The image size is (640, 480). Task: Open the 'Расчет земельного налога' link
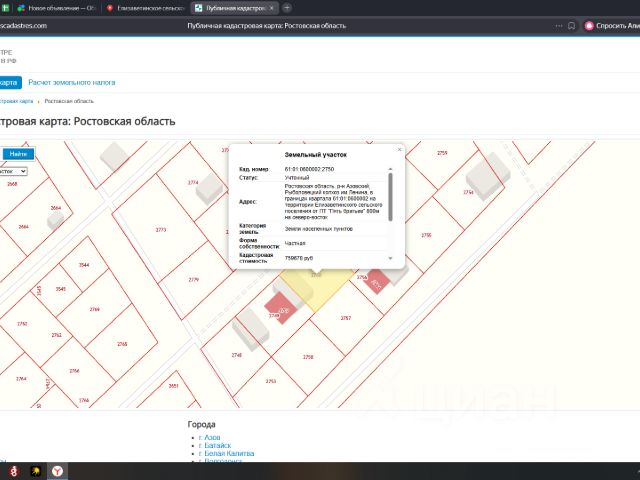coord(72,82)
